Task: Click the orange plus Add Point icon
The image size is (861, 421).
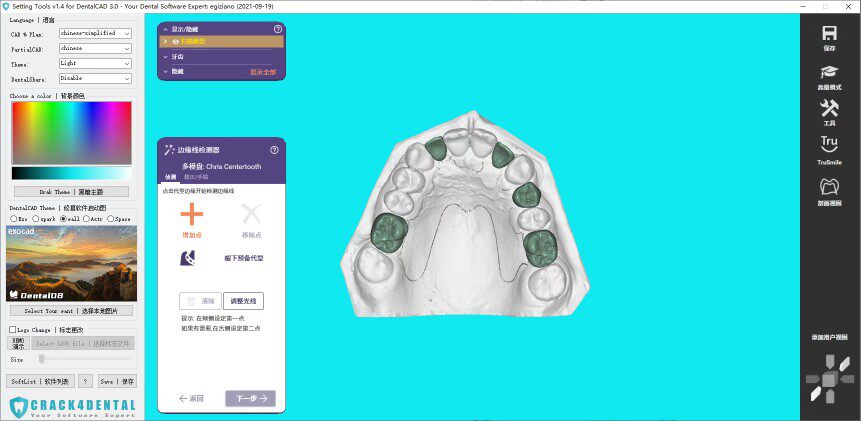Action: click(192, 214)
